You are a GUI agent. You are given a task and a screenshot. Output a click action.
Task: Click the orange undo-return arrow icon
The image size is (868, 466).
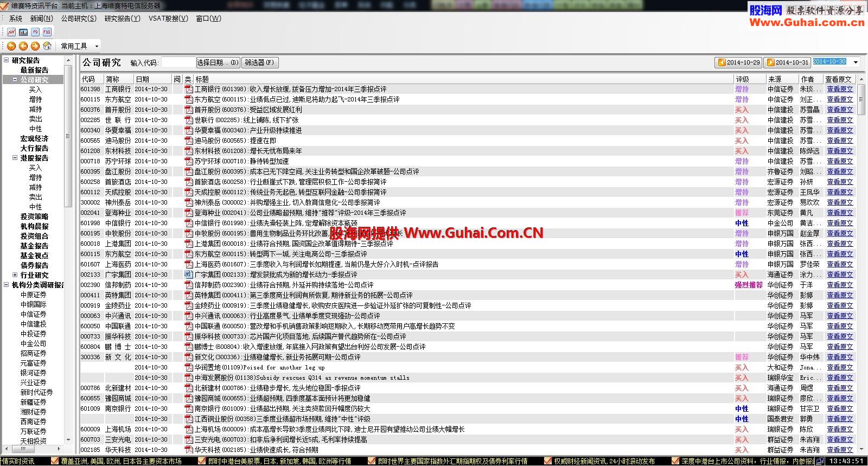pyautogui.click(x=11, y=46)
